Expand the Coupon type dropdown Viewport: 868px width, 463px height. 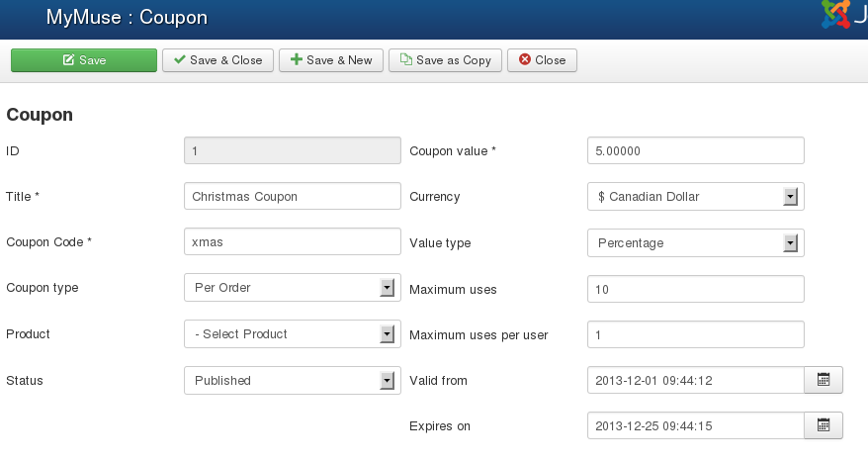pos(292,288)
